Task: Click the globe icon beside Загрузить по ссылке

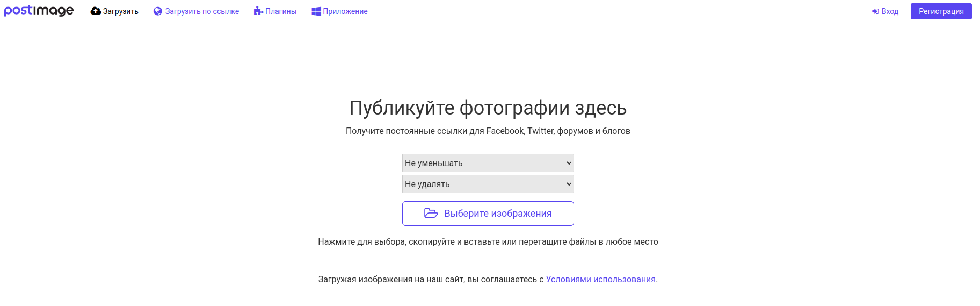Action: pyautogui.click(x=158, y=11)
